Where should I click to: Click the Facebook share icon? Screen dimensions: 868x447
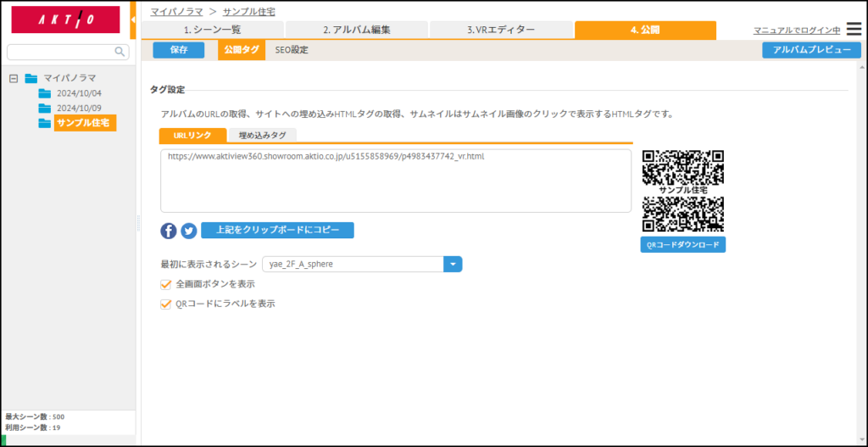point(169,231)
